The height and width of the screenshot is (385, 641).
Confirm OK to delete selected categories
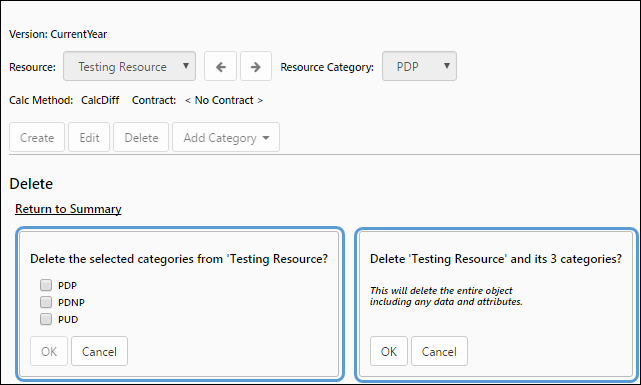(49, 351)
